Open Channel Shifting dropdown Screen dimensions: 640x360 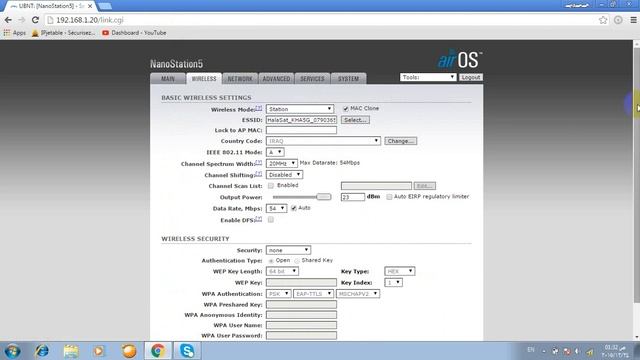coord(284,175)
